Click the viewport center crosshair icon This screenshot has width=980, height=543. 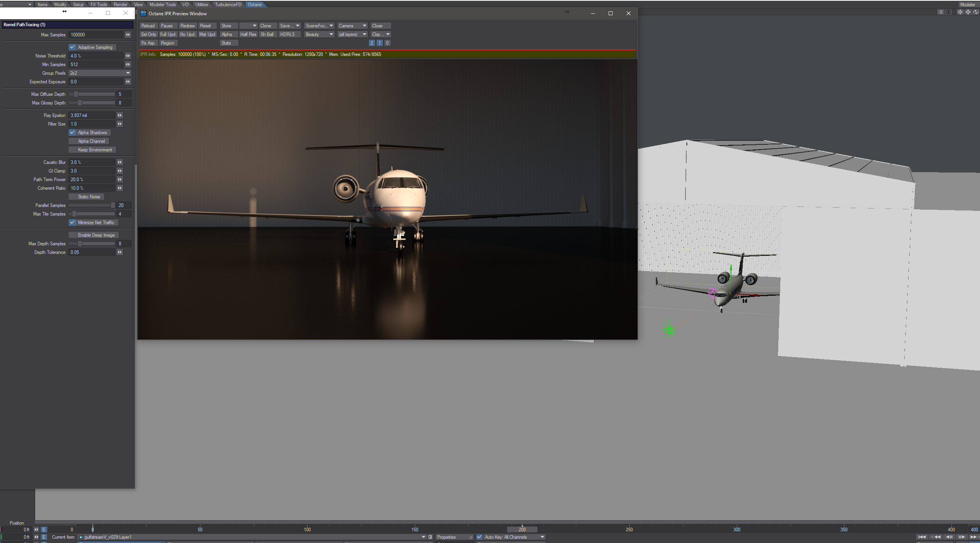tap(960, 12)
